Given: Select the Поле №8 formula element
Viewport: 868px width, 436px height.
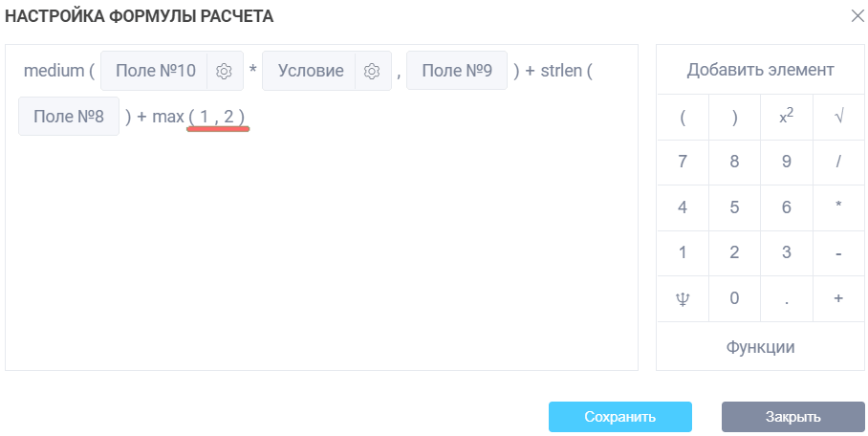Looking at the screenshot, I should click(69, 117).
